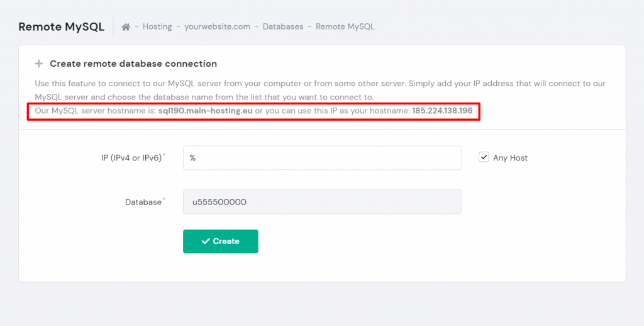
Task: Click the Database field label
Action: pos(143,202)
